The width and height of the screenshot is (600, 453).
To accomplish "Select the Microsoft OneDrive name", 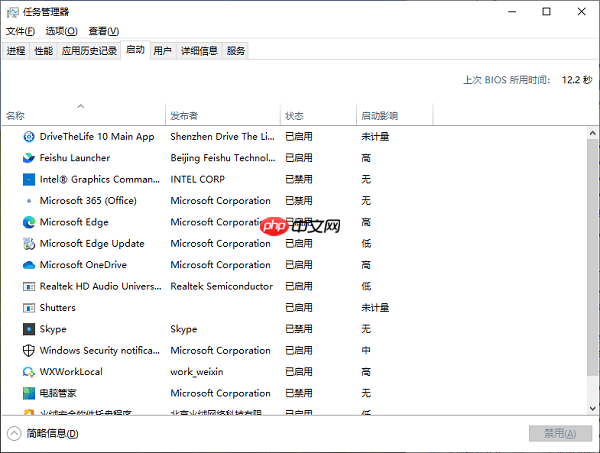I will point(83,265).
